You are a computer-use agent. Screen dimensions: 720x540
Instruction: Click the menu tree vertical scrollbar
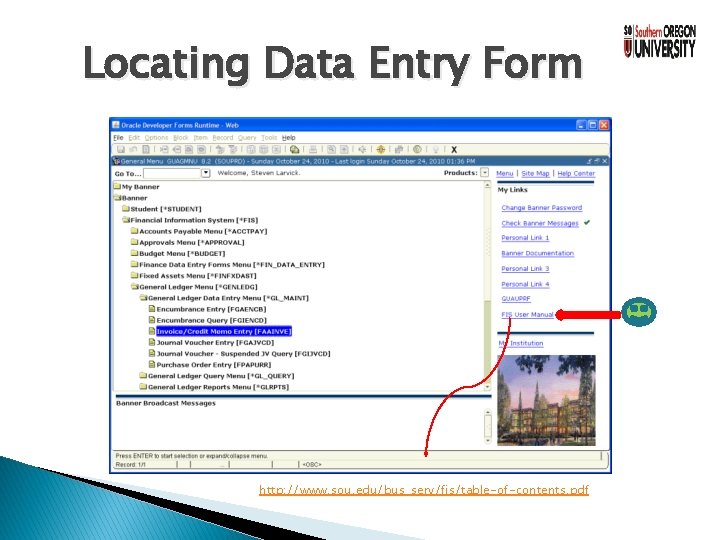(487, 286)
